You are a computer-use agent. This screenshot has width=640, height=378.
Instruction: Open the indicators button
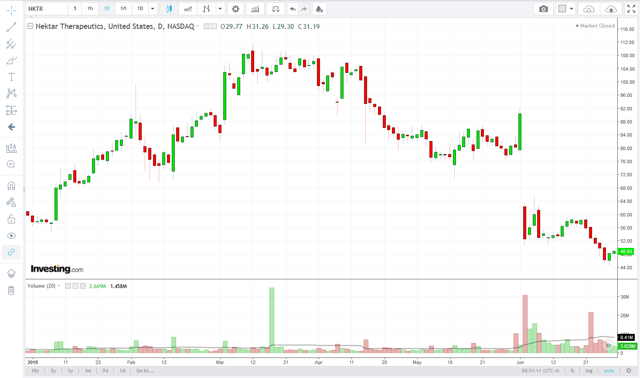(x=255, y=9)
